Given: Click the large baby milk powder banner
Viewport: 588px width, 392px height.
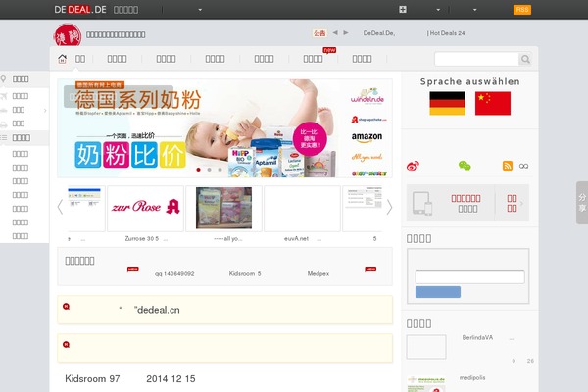Looking at the screenshot, I should (x=225, y=128).
